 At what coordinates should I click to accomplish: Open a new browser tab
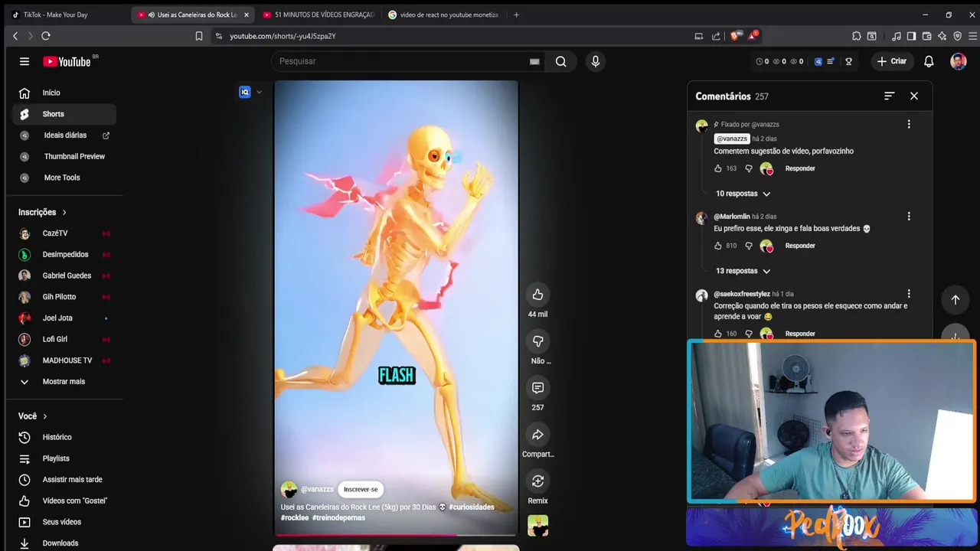click(x=516, y=15)
